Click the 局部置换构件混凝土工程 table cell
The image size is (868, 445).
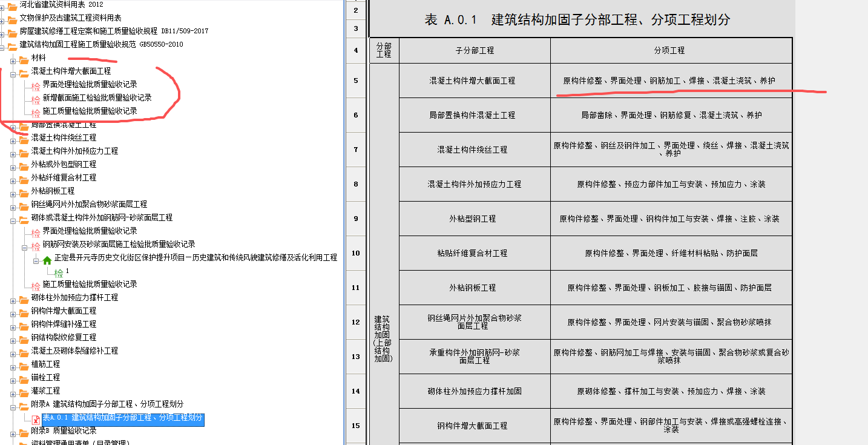pyautogui.click(x=475, y=115)
